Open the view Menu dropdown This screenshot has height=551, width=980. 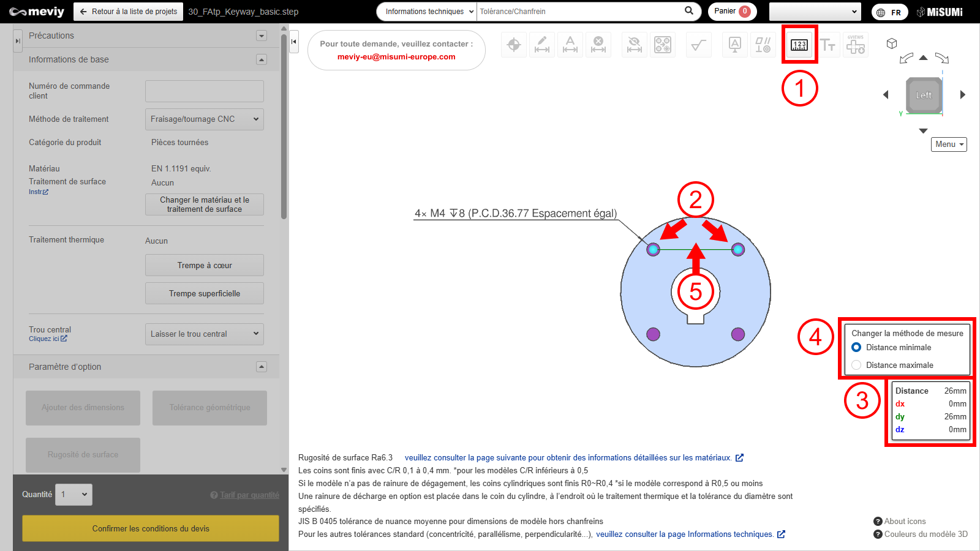(x=949, y=144)
